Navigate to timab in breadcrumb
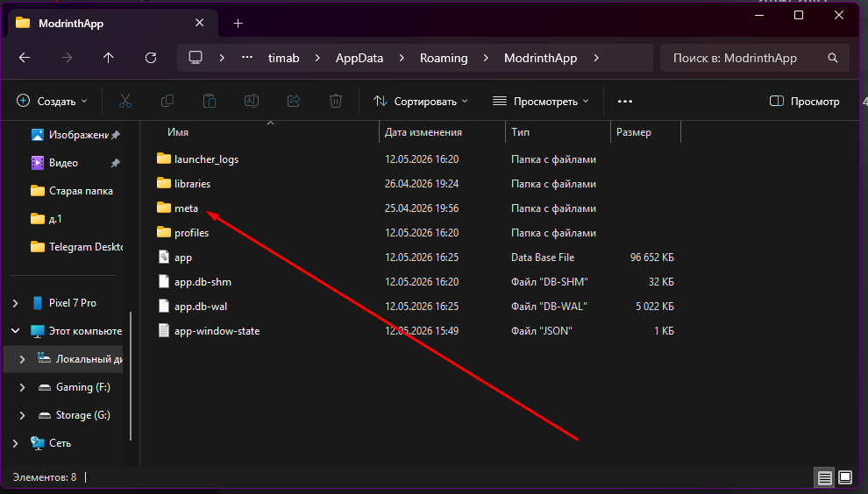 coord(283,58)
